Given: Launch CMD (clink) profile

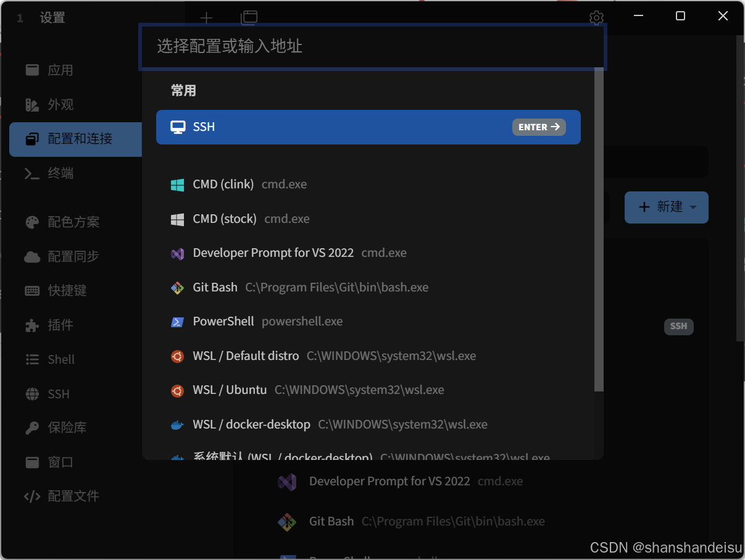Looking at the screenshot, I should (x=368, y=185).
